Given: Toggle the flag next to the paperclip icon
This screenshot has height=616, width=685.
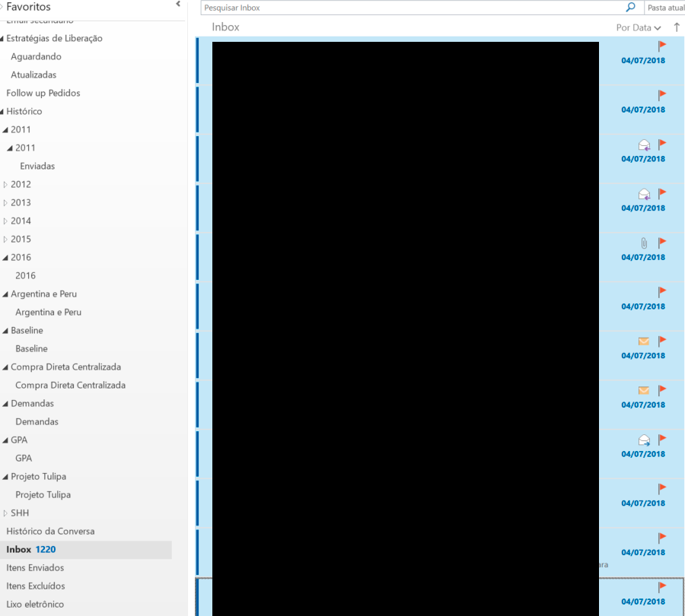Looking at the screenshot, I should click(662, 243).
